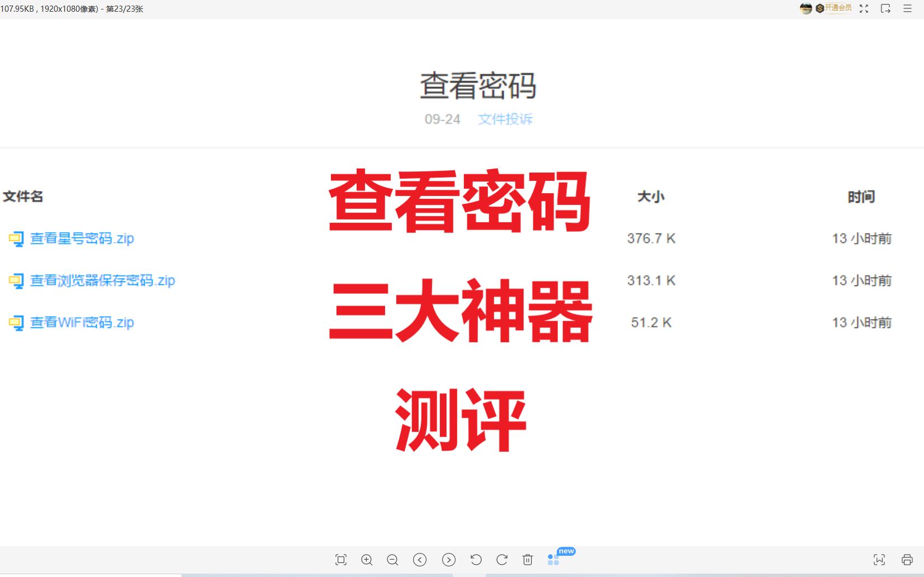Go to the previous image
Image resolution: width=924 pixels, height=577 pixels.
[x=420, y=559]
